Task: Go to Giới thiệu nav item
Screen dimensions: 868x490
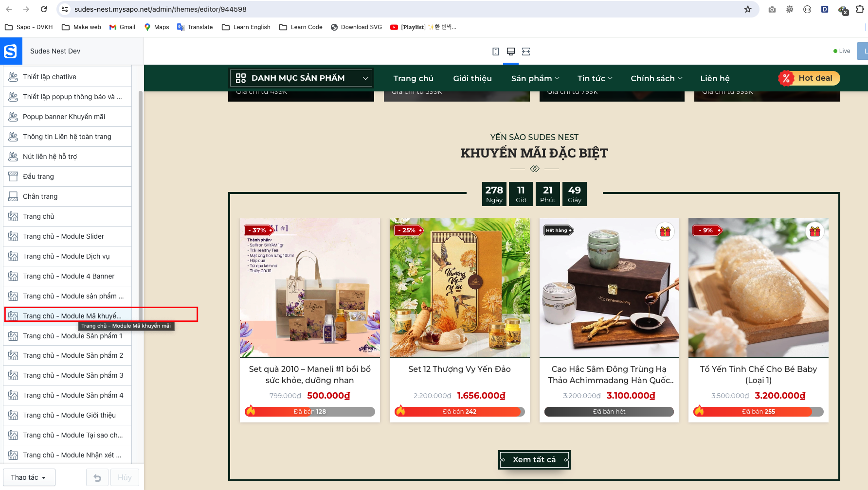Action: point(472,78)
